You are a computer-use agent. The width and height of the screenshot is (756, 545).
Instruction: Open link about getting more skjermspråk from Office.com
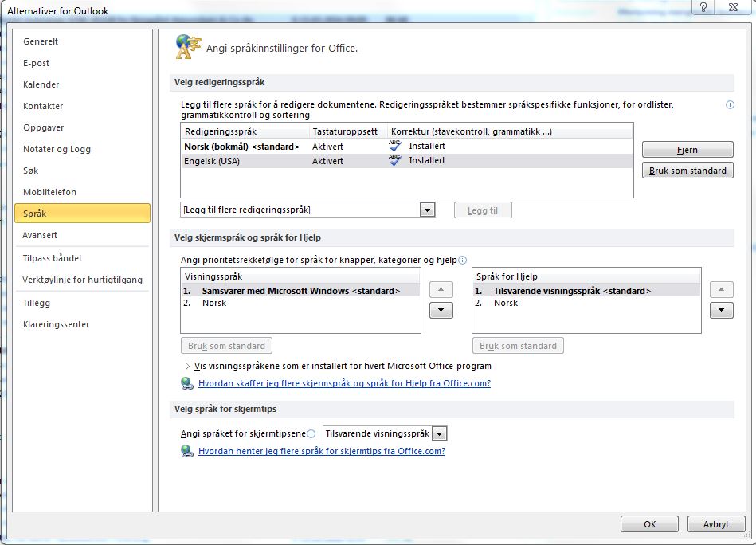point(344,383)
